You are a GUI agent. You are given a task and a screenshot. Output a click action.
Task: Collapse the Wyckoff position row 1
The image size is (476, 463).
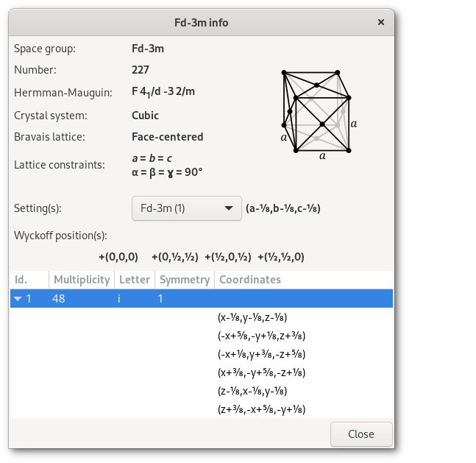[18, 299]
